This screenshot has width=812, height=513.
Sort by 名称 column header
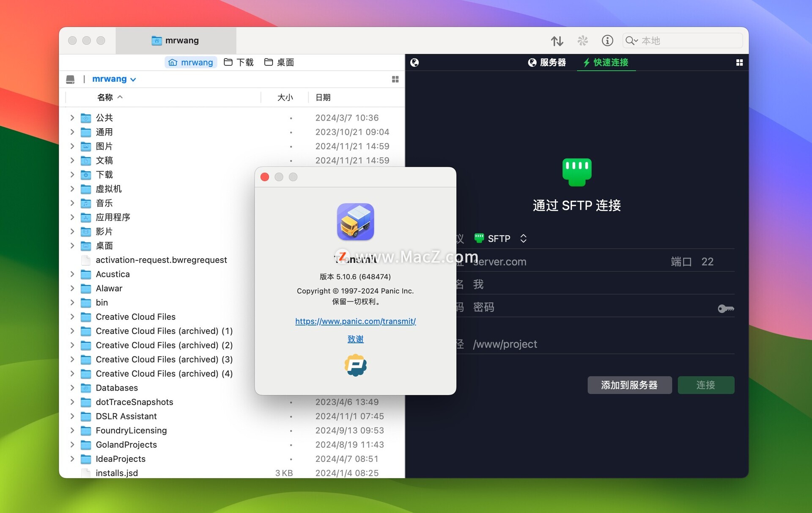pyautogui.click(x=110, y=97)
